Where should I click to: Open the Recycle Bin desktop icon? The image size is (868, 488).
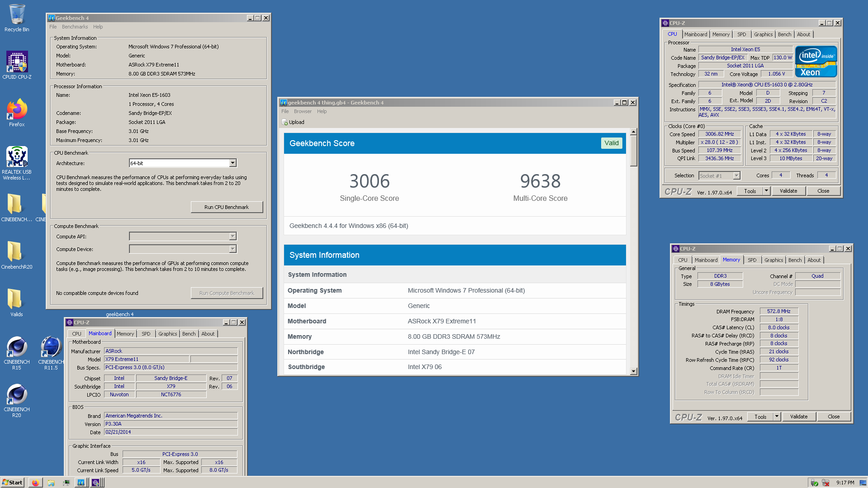tap(17, 18)
